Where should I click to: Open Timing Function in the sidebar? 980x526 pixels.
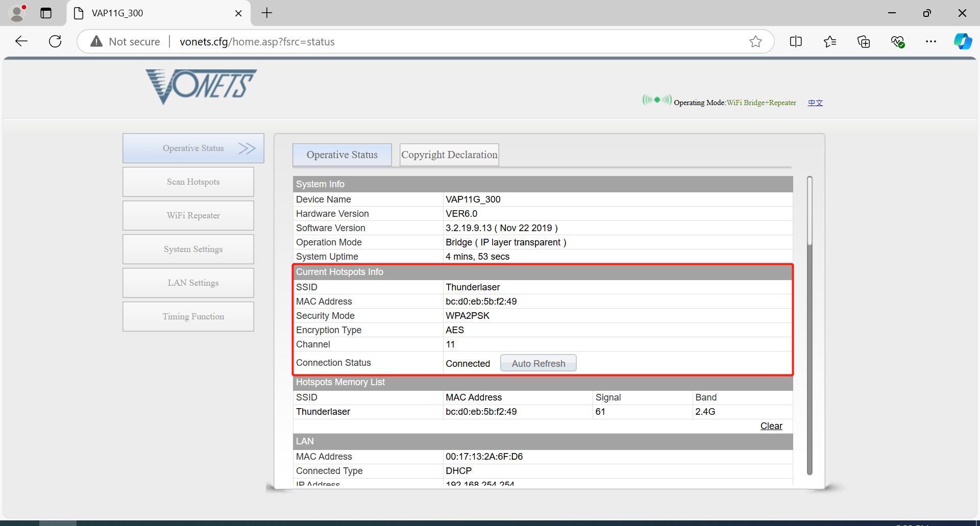pyautogui.click(x=188, y=316)
